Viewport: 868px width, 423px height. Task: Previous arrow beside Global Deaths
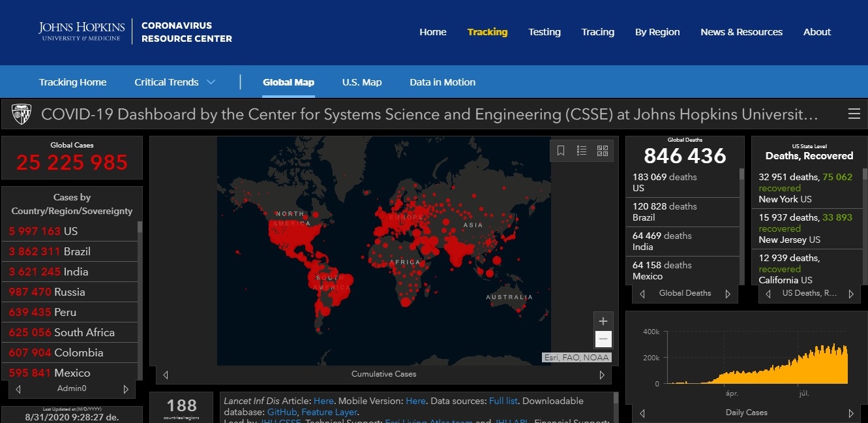coord(642,294)
